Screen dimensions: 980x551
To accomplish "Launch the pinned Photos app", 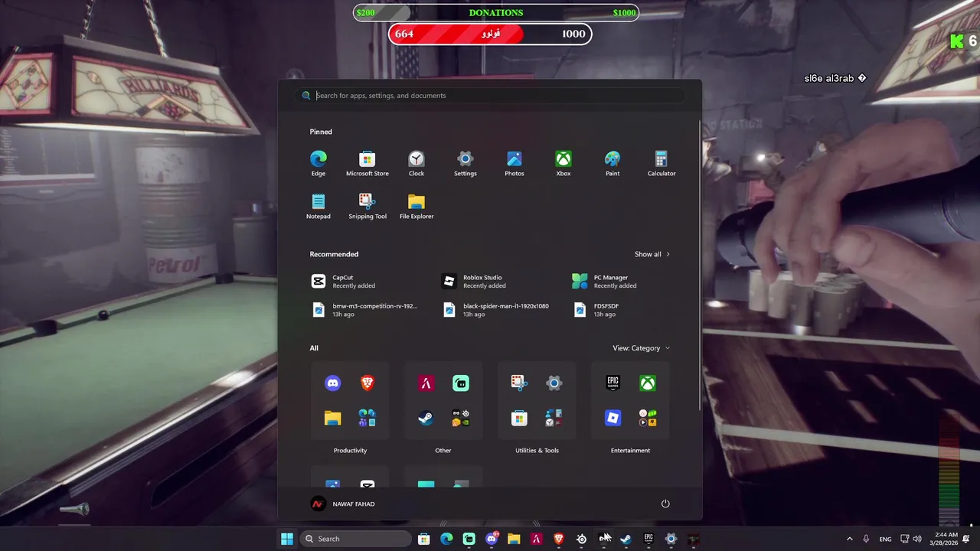I will [x=514, y=164].
